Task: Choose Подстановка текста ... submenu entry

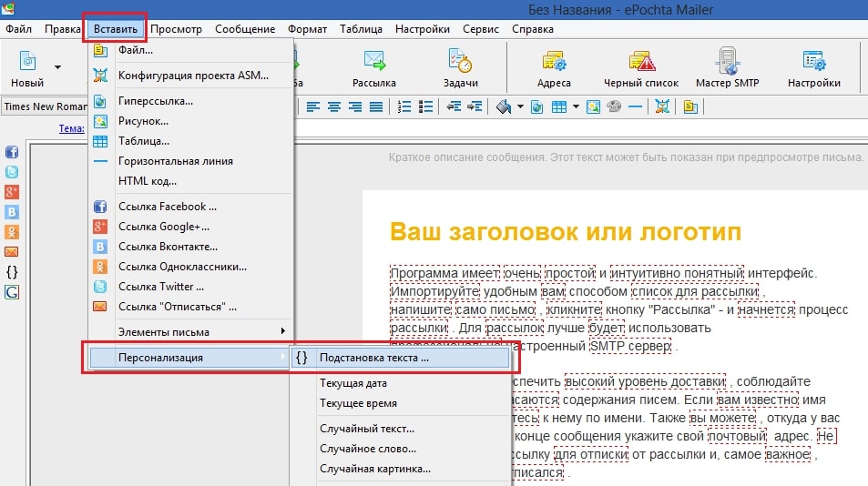Action: [x=400, y=357]
